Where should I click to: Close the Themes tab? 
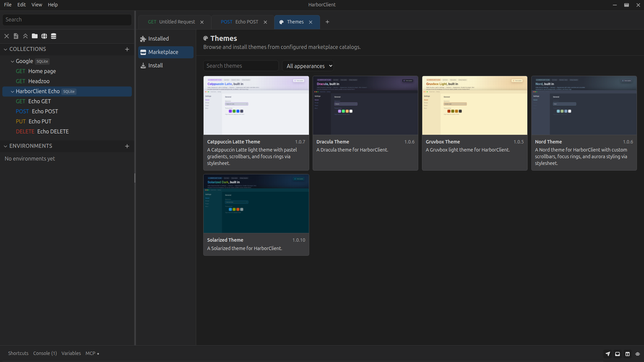coord(310,22)
